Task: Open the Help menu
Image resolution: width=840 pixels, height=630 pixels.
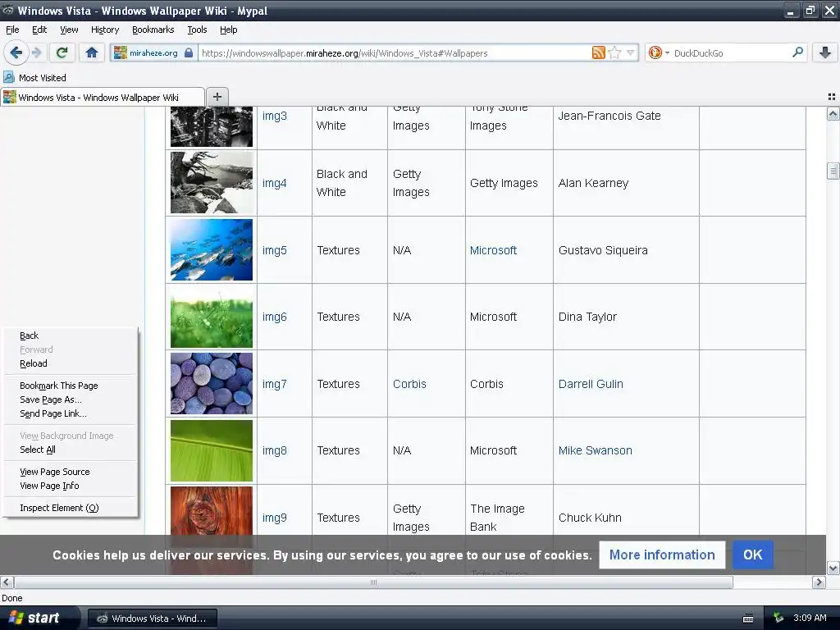Action: (x=229, y=30)
